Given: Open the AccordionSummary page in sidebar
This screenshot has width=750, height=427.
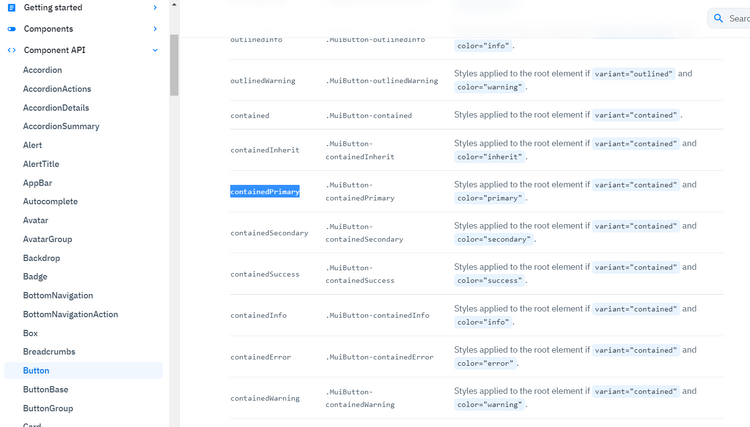Looking at the screenshot, I should 61,126.
